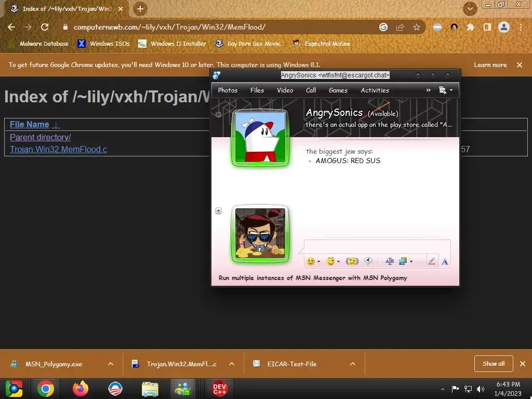
Task: Open the Files menu in MSN chat
Action: pyautogui.click(x=257, y=90)
